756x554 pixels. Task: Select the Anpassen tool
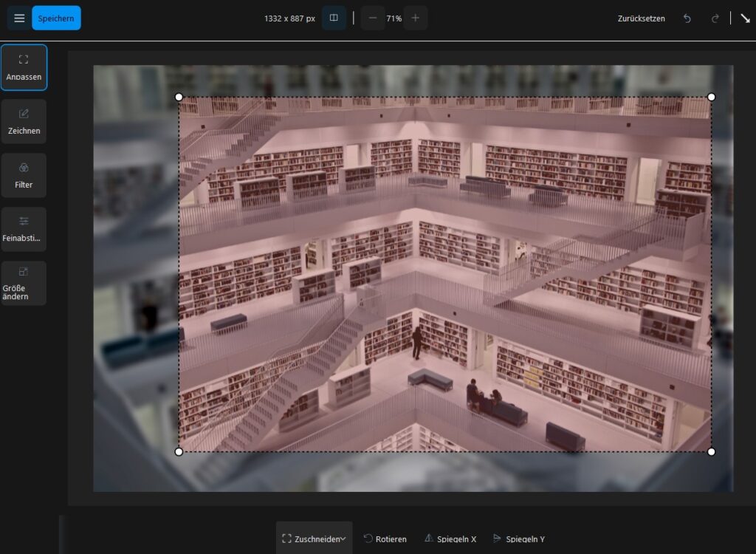pos(24,67)
